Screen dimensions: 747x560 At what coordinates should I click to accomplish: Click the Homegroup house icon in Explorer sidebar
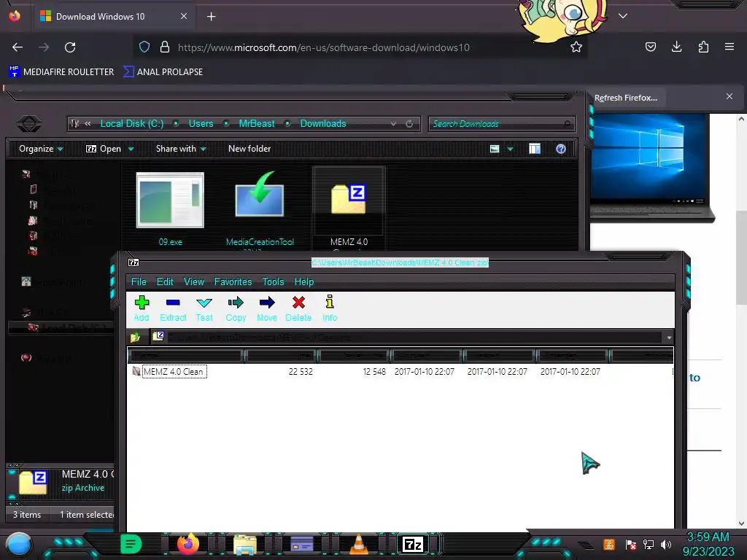tap(26, 281)
